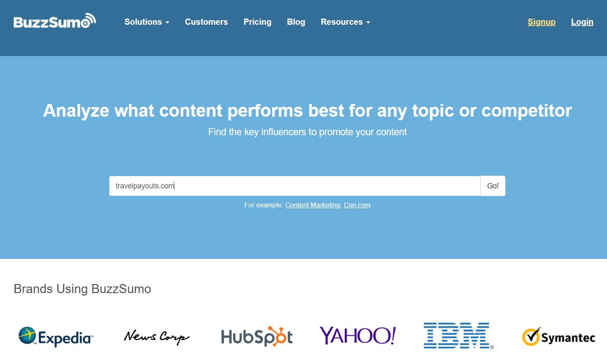This screenshot has width=607, height=364.
Task: Select the Content Marketing example link
Action: tap(313, 205)
